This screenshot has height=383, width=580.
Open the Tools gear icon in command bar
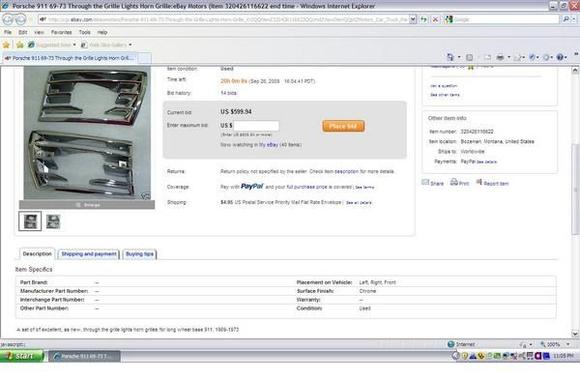[546, 57]
